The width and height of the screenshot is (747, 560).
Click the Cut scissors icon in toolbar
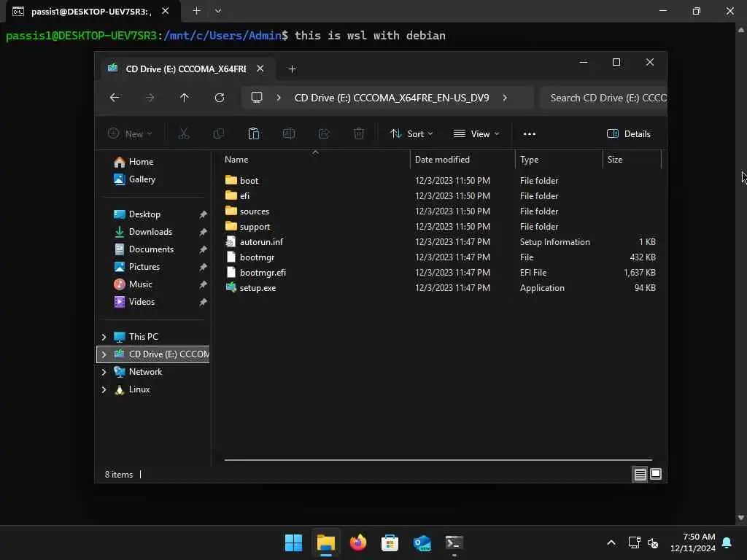coord(183,134)
